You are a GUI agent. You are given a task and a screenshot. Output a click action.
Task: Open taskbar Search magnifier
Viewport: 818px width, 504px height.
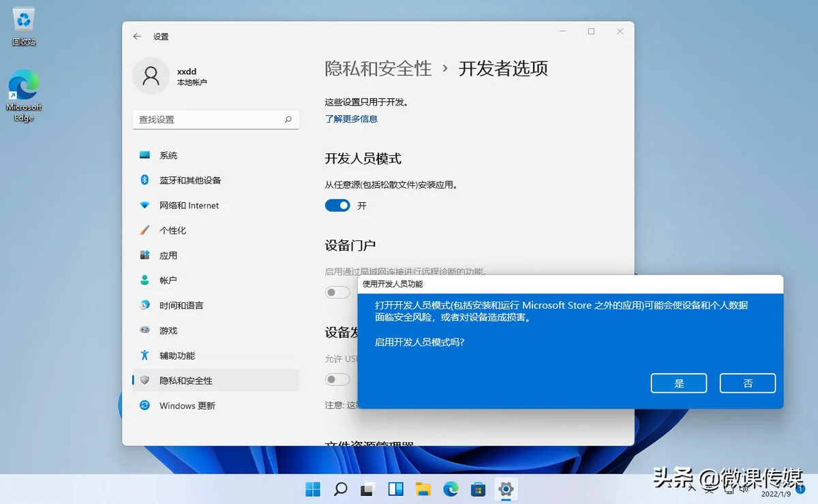341,488
